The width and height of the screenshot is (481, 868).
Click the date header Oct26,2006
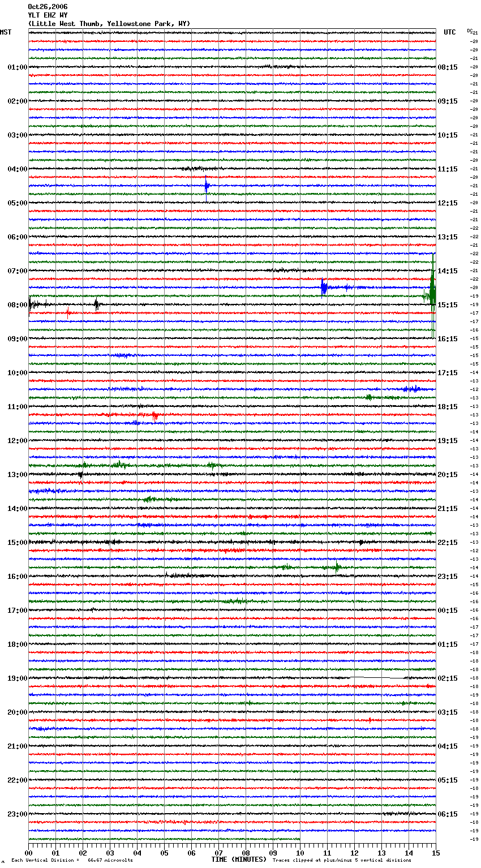point(48,7)
